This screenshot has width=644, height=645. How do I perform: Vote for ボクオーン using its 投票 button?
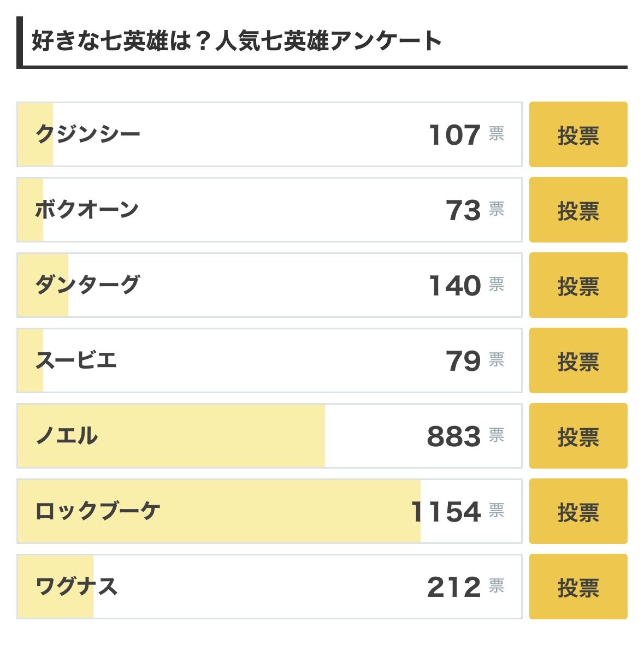(578, 210)
